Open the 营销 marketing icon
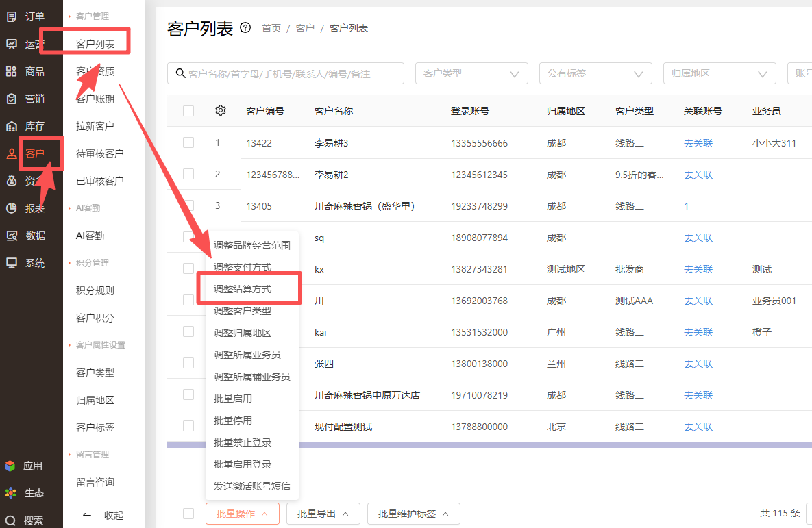The image size is (812, 528). [x=12, y=99]
